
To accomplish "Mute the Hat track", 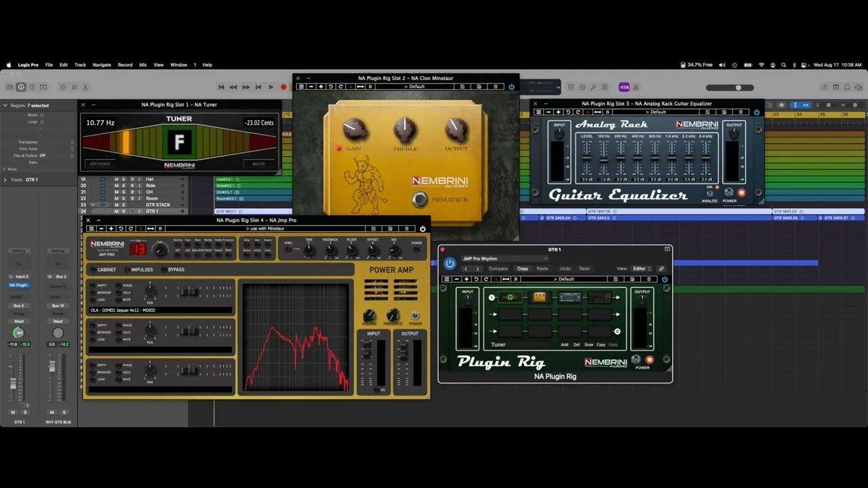I will click(x=116, y=180).
